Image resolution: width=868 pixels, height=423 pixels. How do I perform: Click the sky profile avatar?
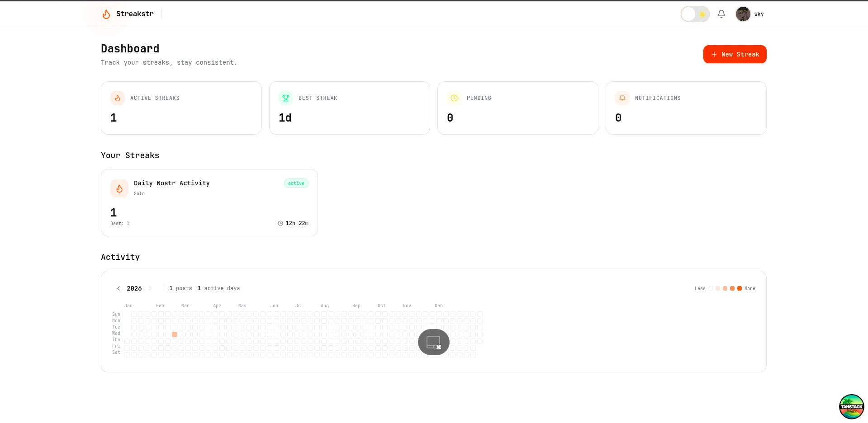(x=743, y=14)
